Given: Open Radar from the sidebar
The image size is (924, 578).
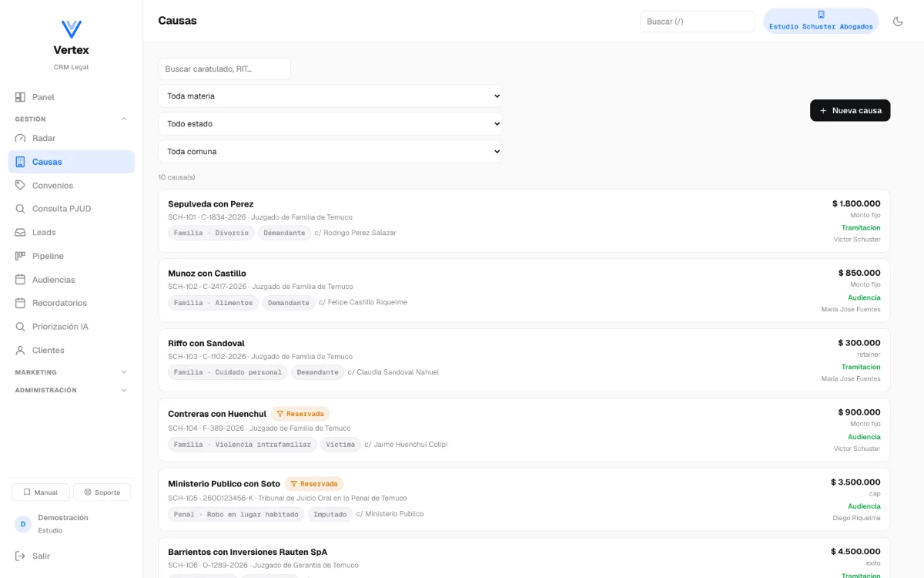Looking at the screenshot, I should point(71,138).
